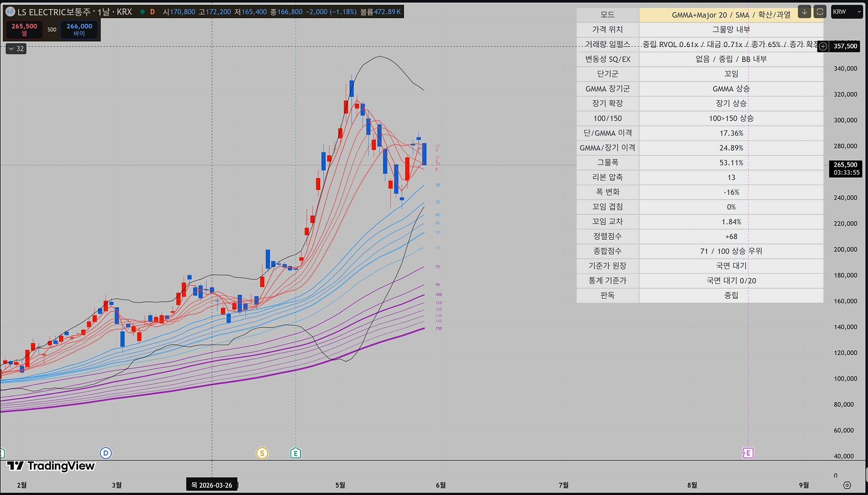Click the 단기군 row label
The width and height of the screenshot is (868, 495).
pos(608,74)
